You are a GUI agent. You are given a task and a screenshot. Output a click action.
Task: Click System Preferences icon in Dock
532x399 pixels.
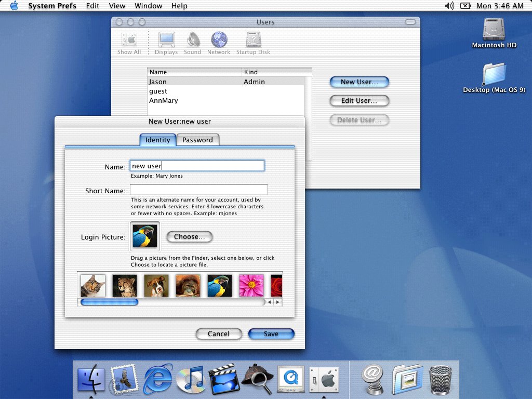pyautogui.click(x=324, y=379)
